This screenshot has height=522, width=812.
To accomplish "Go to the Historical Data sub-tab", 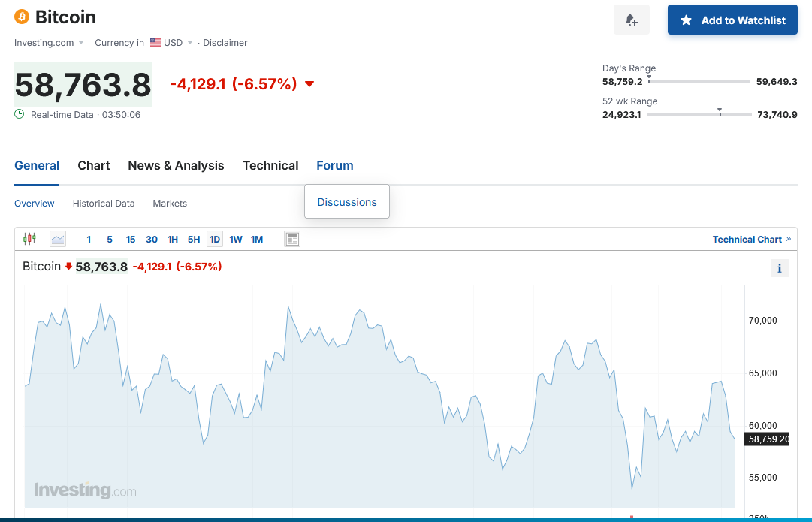I will [x=104, y=204].
